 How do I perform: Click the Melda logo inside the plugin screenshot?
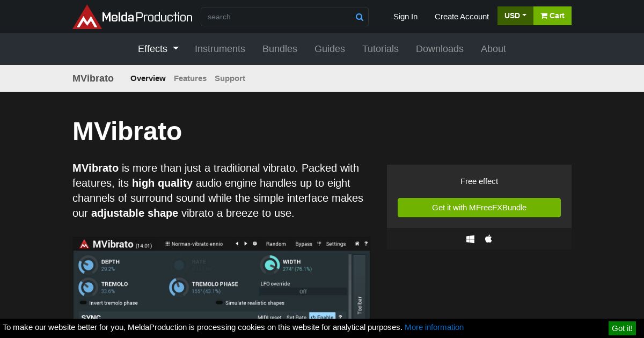coord(84,244)
